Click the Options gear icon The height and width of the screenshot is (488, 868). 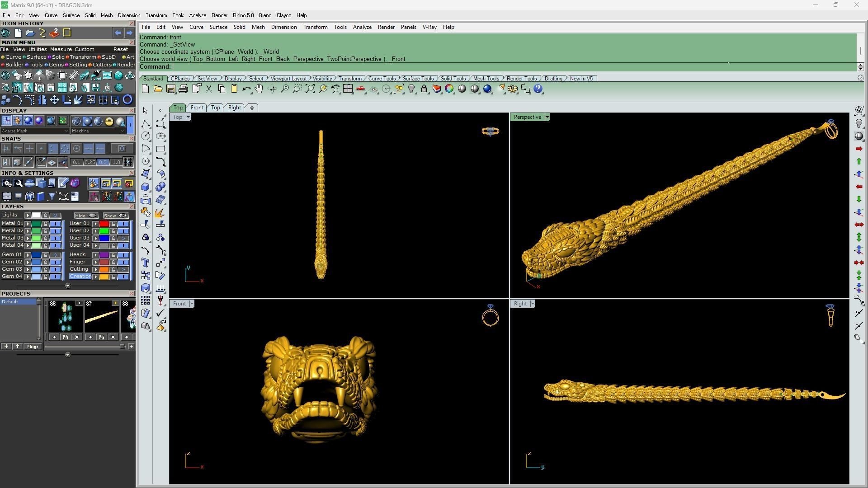[513, 89]
